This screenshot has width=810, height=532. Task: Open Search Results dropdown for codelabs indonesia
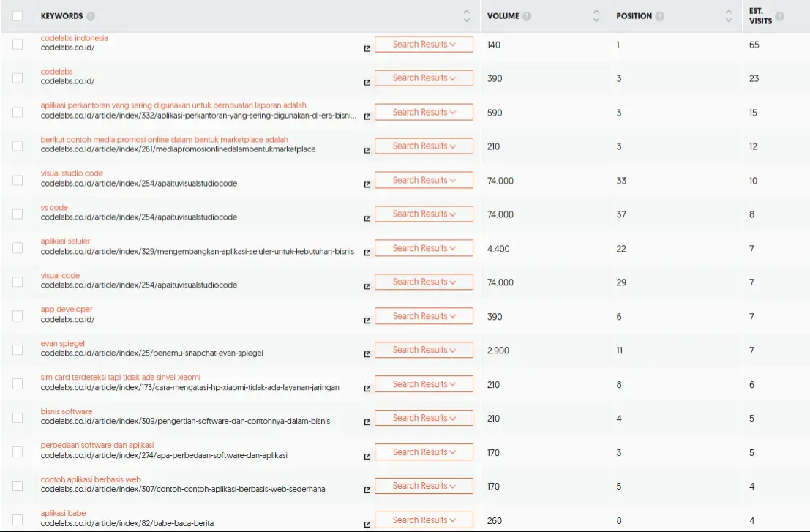(424, 44)
